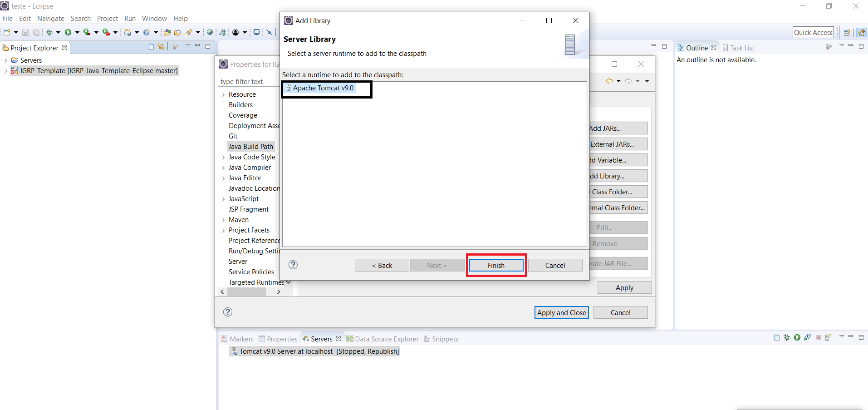
Task: Click the type filter text field
Action: pyautogui.click(x=249, y=81)
